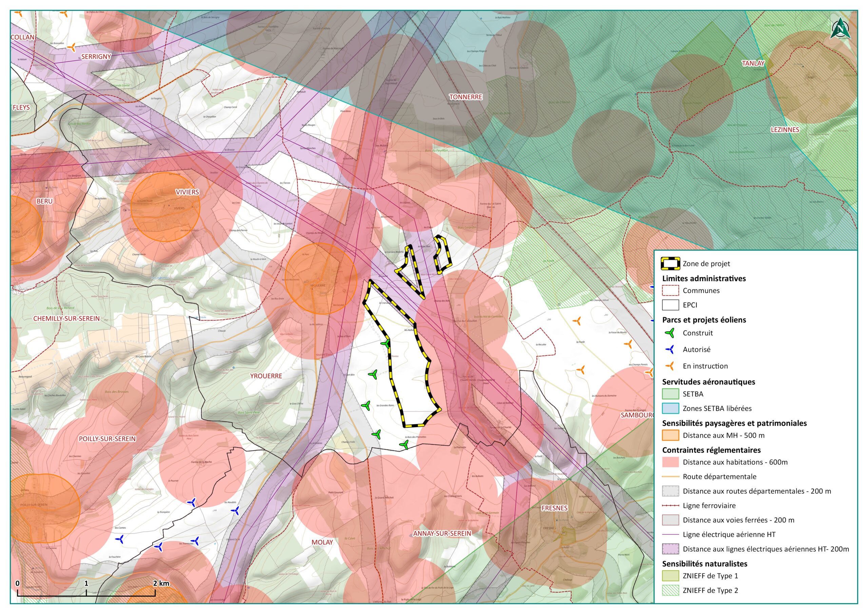Image resolution: width=868 pixels, height=614 pixels.
Task: Click the Ligne ferroviaire legend line symbol
Action: click(670, 505)
